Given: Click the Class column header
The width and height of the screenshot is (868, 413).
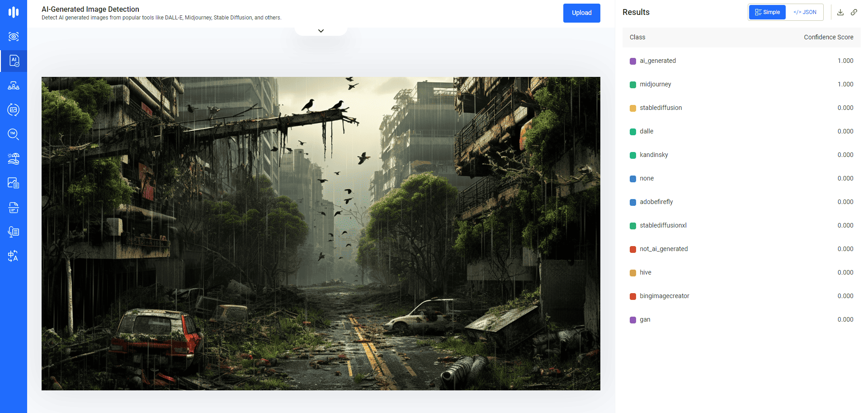Looking at the screenshot, I should (637, 37).
